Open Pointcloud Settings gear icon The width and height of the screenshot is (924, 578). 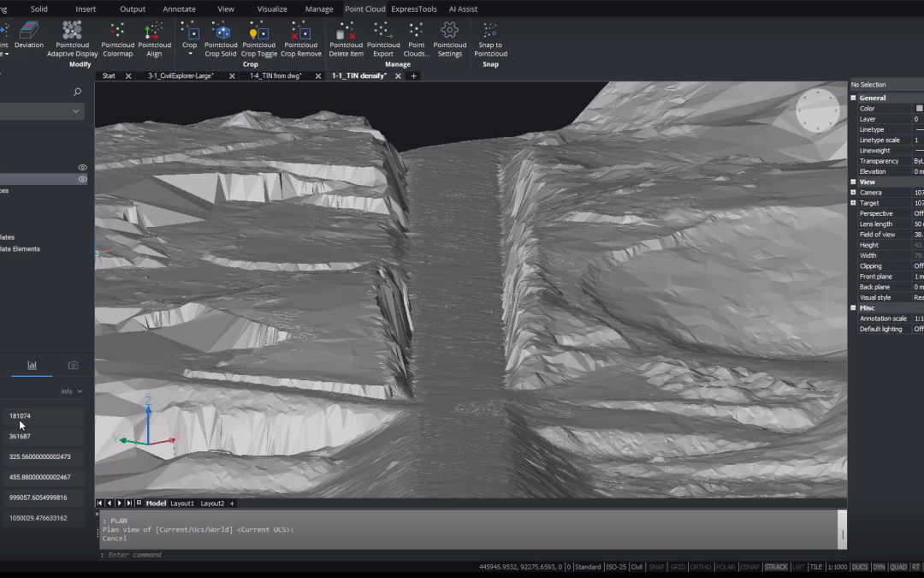[x=449, y=32]
